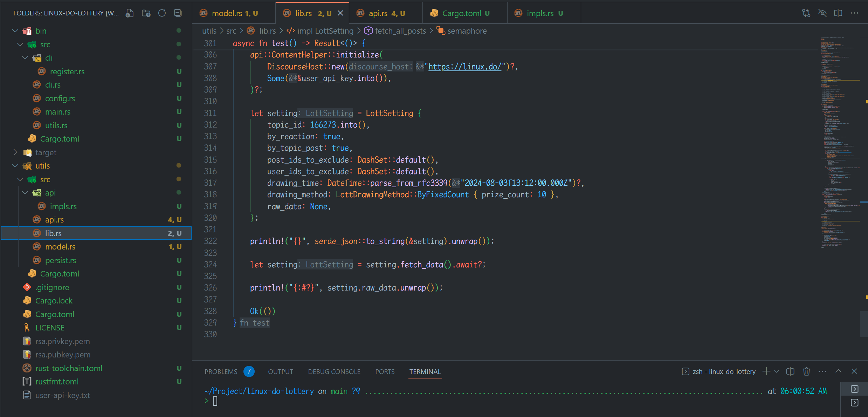868x417 pixels.
Task: Collapse the bin folder
Action: pos(15,31)
